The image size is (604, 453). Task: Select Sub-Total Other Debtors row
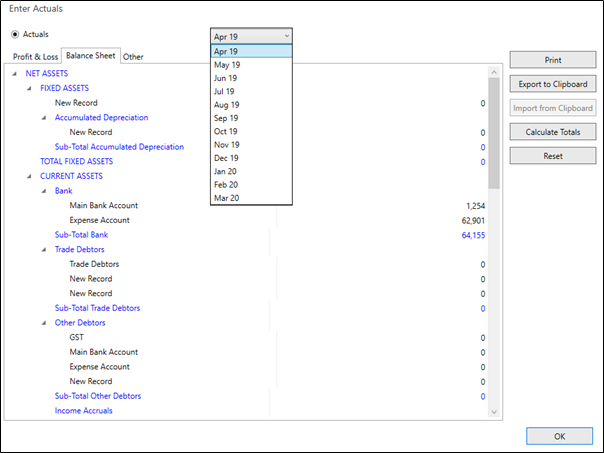(x=98, y=396)
